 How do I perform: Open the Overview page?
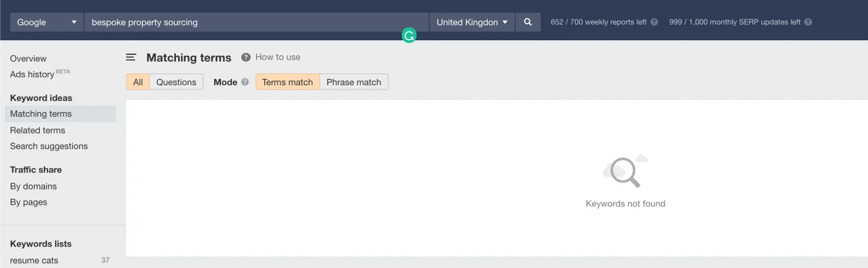coord(28,59)
